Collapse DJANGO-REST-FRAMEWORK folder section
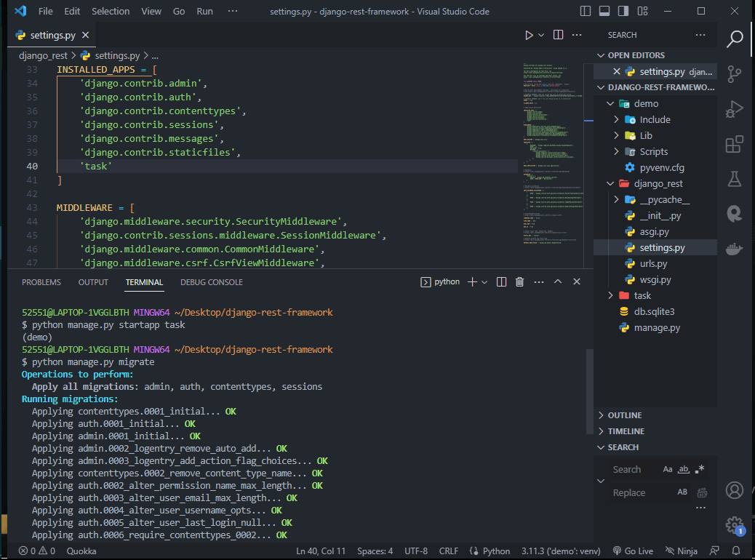The image size is (755, 560). coord(601,87)
